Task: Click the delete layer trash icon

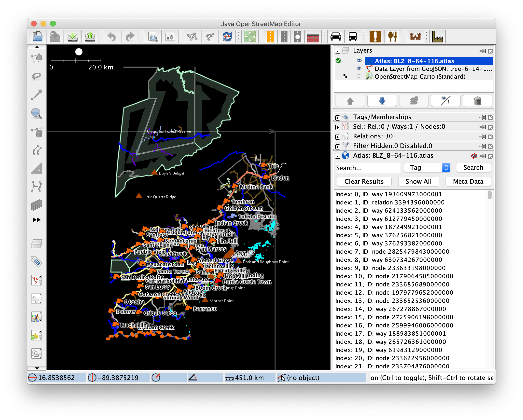Action: click(x=477, y=101)
